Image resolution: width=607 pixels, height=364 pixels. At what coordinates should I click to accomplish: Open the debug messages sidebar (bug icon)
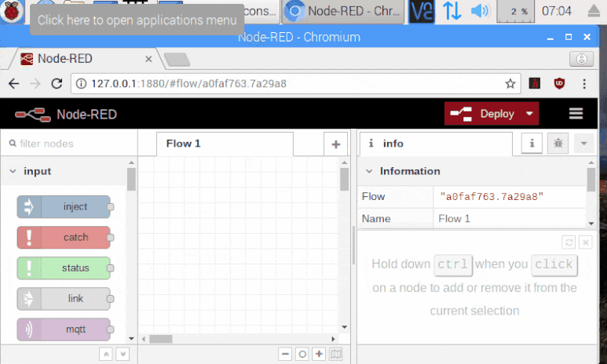pos(558,144)
